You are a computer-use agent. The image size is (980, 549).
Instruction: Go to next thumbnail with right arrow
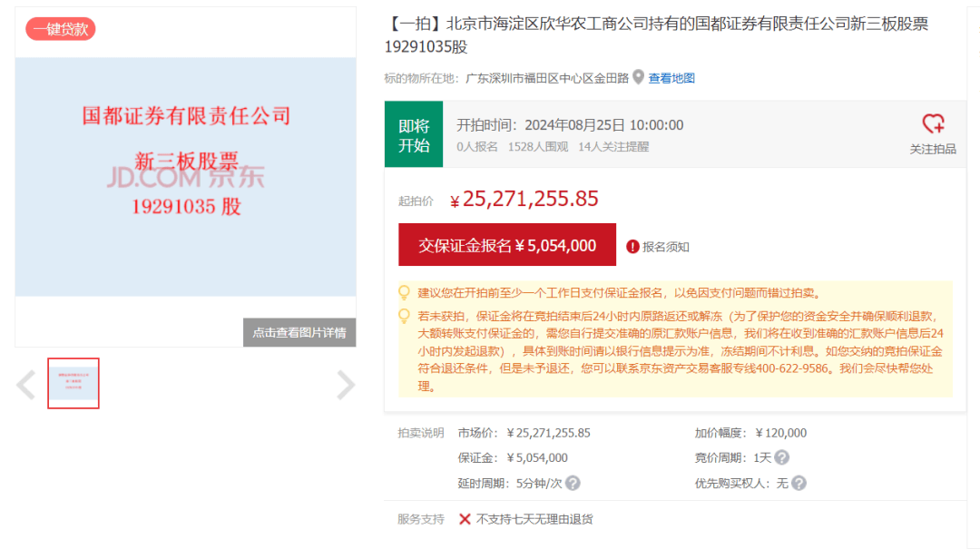[346, 384]
